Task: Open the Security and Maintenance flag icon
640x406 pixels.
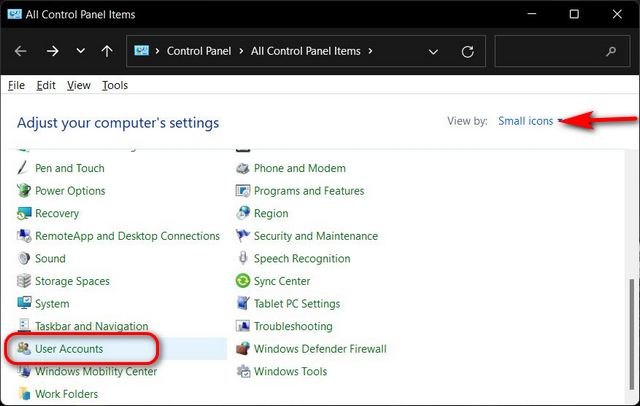Action: tap(243, 237)
